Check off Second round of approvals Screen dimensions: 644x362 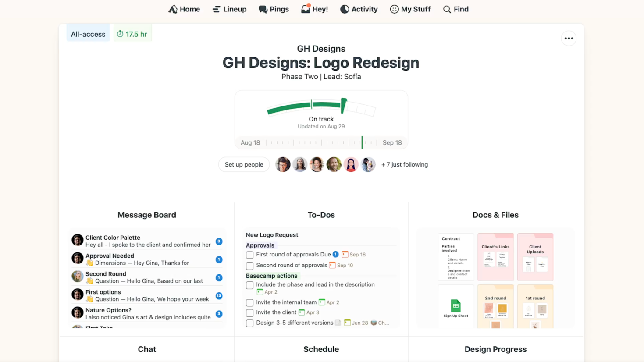tap(250, 266)
